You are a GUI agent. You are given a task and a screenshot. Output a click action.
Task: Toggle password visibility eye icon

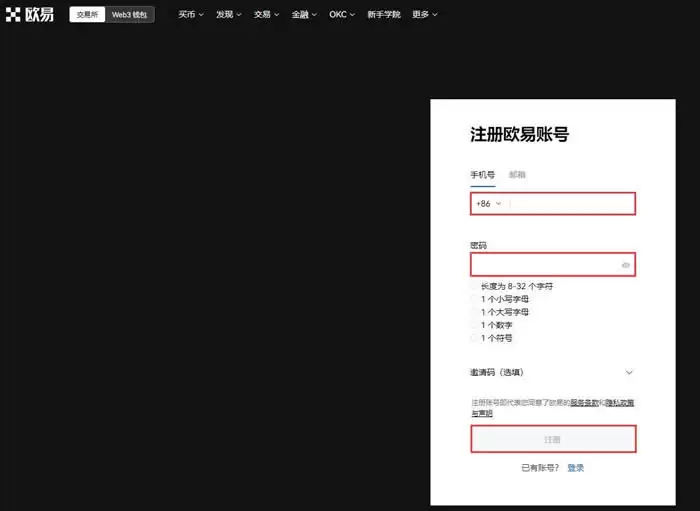626,265
